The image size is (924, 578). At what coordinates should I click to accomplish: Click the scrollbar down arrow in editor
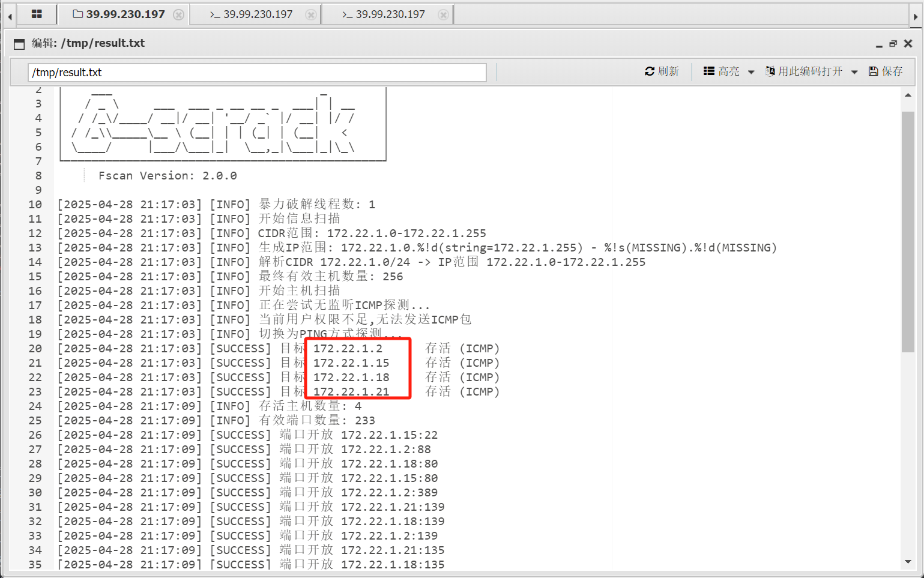(x=908, y=562)
